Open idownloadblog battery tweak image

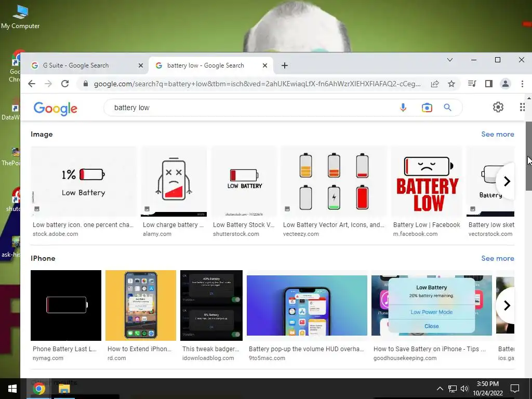(211, 305)
